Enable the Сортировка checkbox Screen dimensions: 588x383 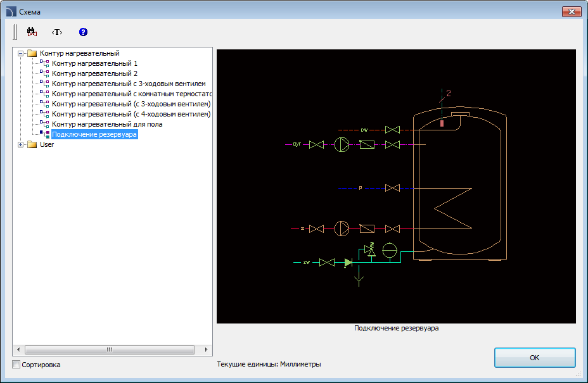(16, 364)
